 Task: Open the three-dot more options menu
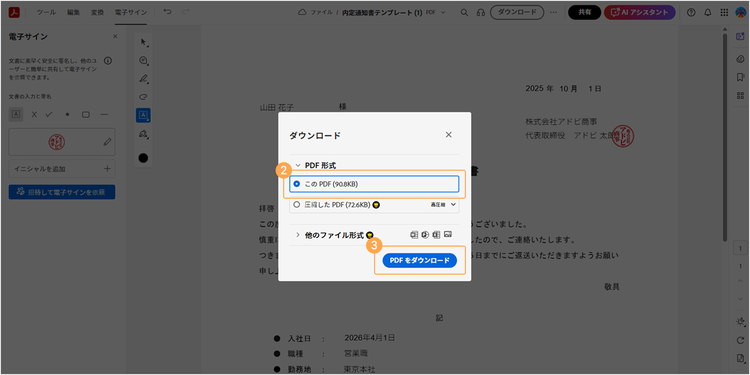coord(554,12)
